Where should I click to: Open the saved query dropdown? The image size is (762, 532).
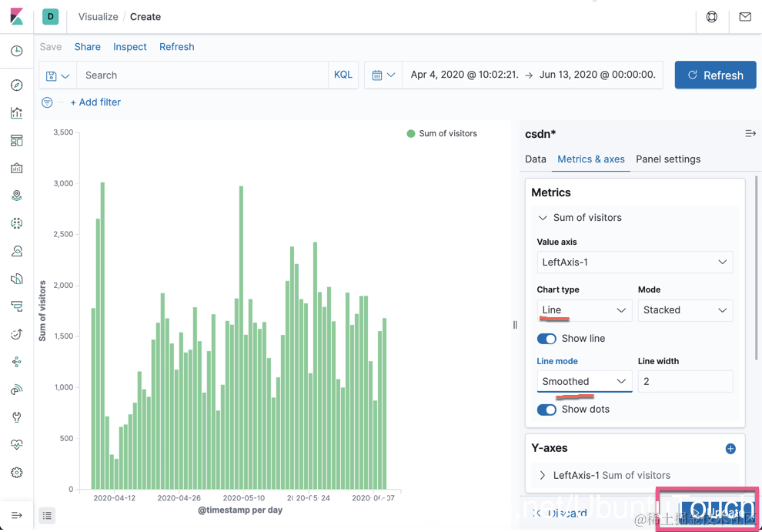point(58,75)
